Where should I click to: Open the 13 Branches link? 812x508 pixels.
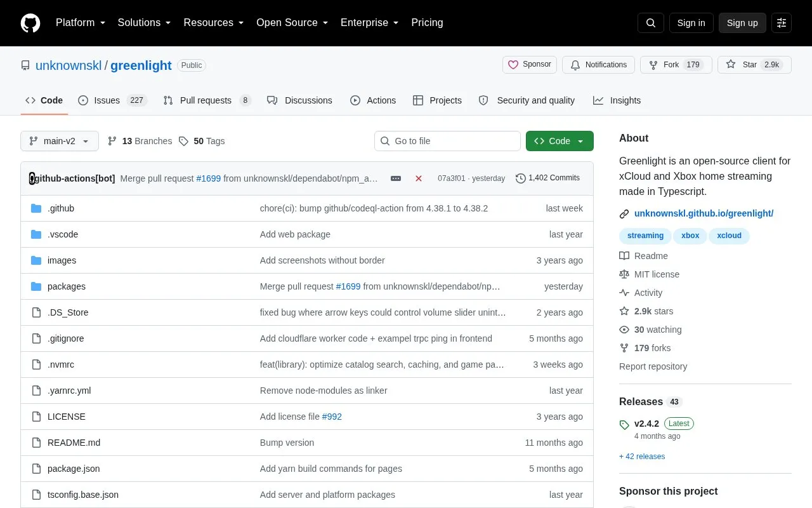point(140,141)
